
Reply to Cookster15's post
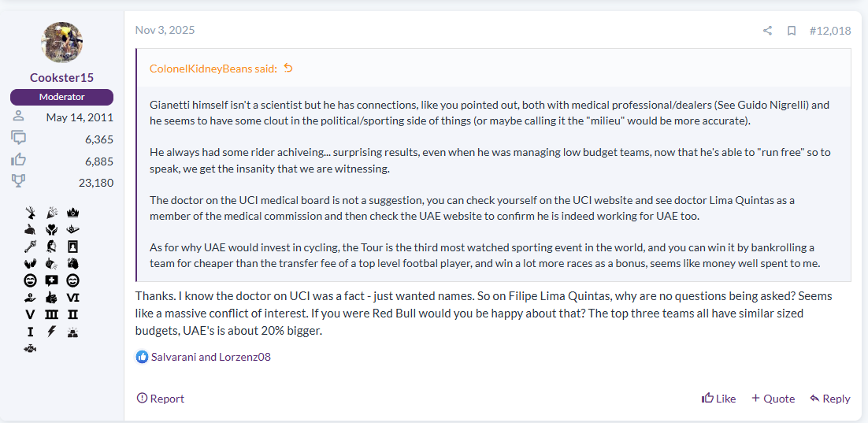829,399
